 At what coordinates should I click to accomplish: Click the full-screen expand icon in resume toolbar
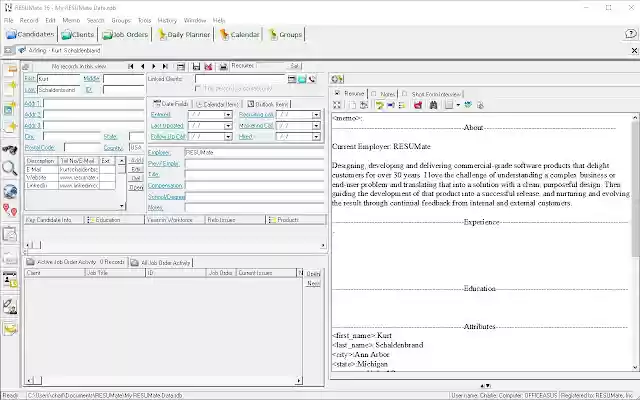[337, 105]
